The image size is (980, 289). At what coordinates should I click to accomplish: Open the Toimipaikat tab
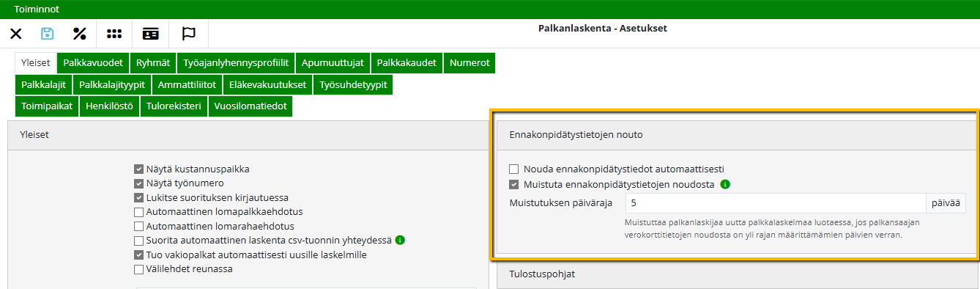click(x=47, y=107)
